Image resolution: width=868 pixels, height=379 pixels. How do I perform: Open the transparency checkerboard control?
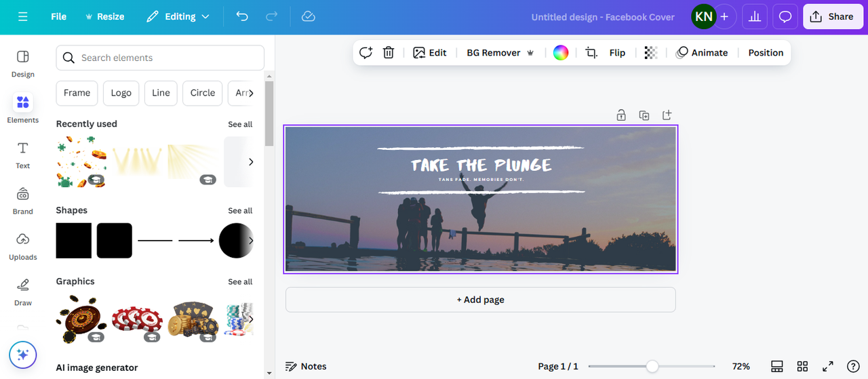651,53
